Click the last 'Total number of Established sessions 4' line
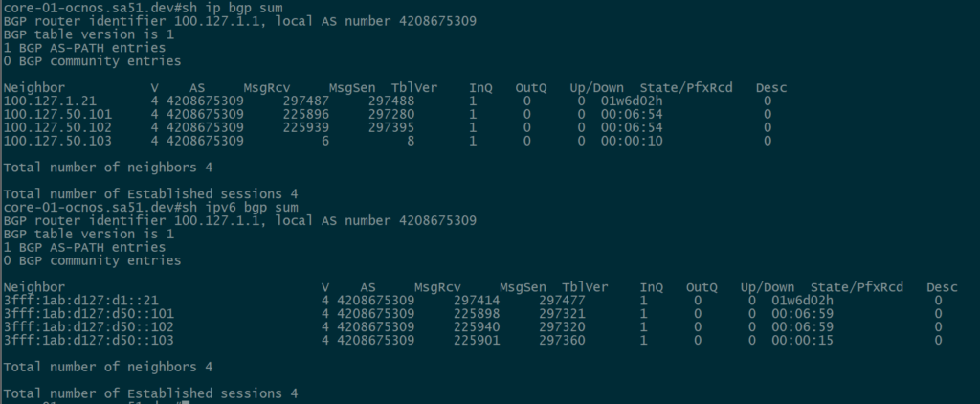 pos(150,393)
